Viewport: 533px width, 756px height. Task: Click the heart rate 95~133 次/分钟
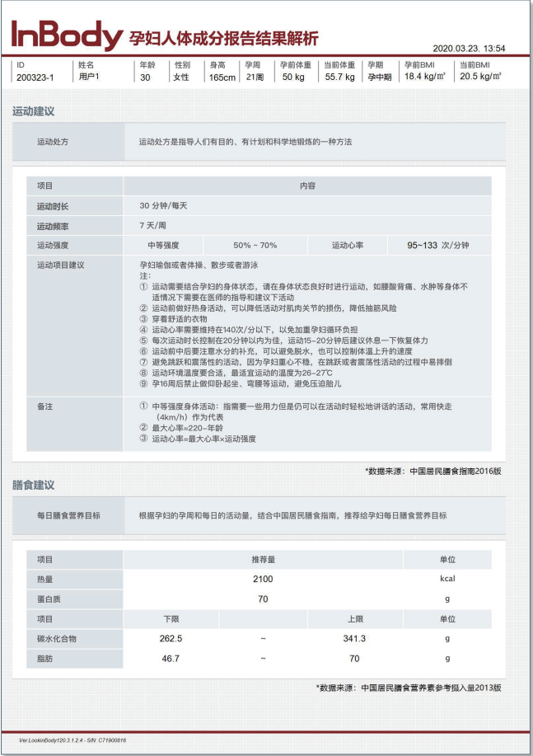pos(438,246)
